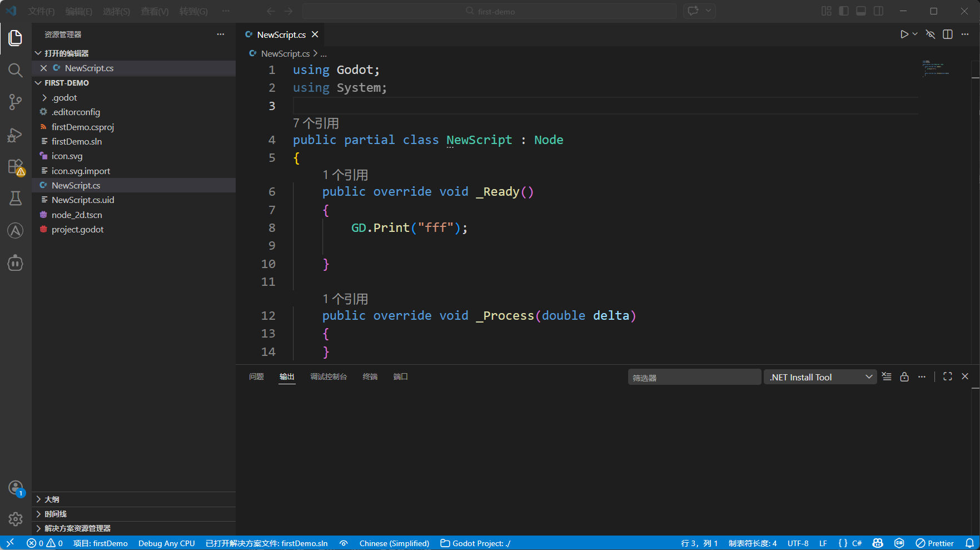The image size is (980, 550).
Task: Open the Explorer view in activity bar
Action: (x=16, y=38)
